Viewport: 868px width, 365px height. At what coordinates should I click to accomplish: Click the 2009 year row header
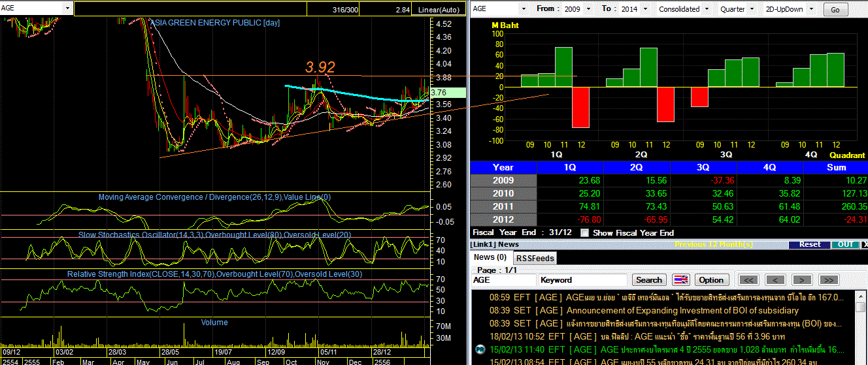[503, 180]
